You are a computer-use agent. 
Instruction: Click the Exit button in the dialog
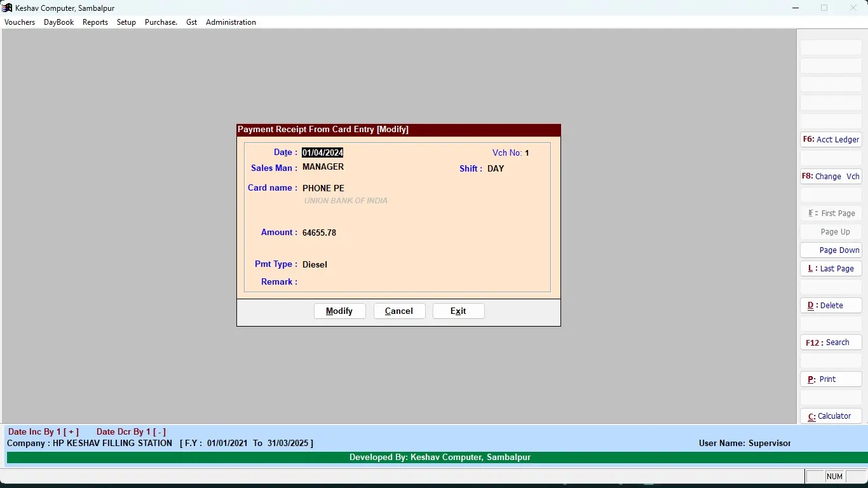(459, 311)
